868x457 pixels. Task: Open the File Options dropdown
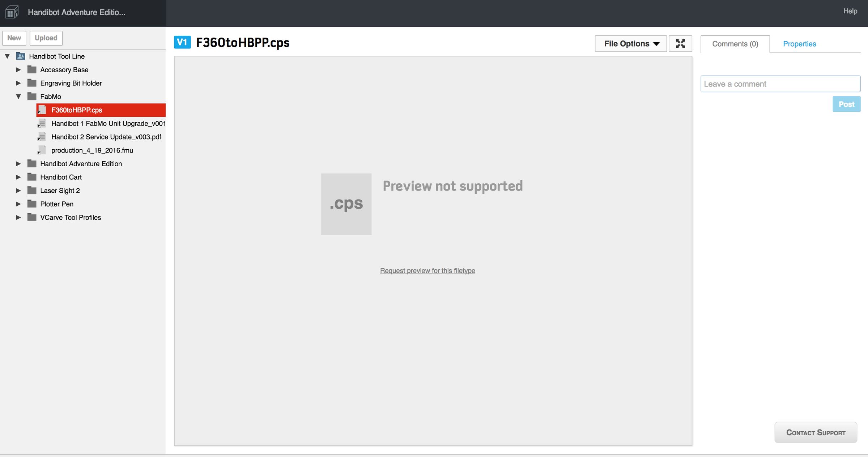coord(631,44)
